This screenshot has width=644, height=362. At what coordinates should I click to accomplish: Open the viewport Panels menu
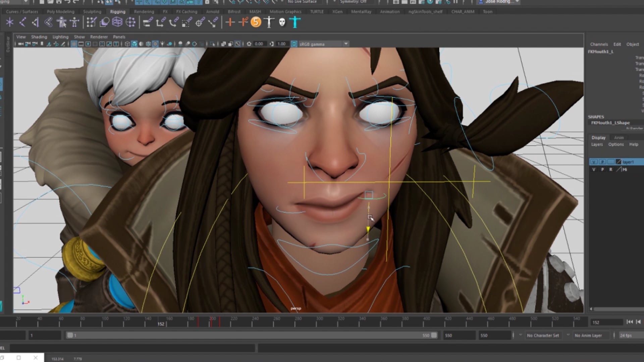119,37
